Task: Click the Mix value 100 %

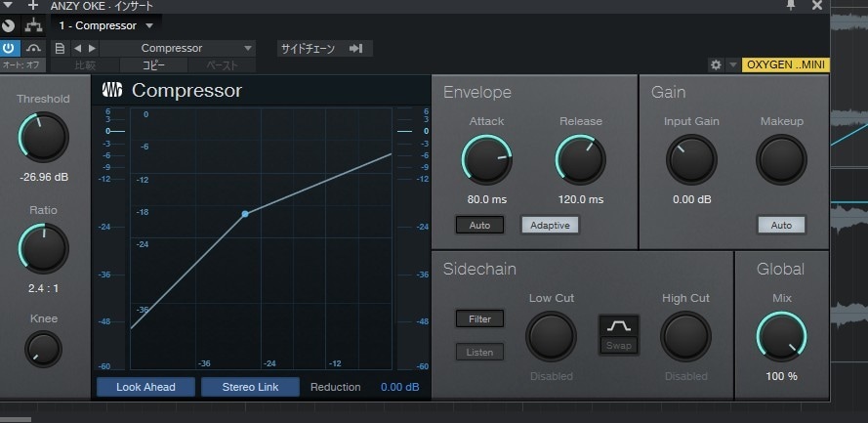Action: 782,376
